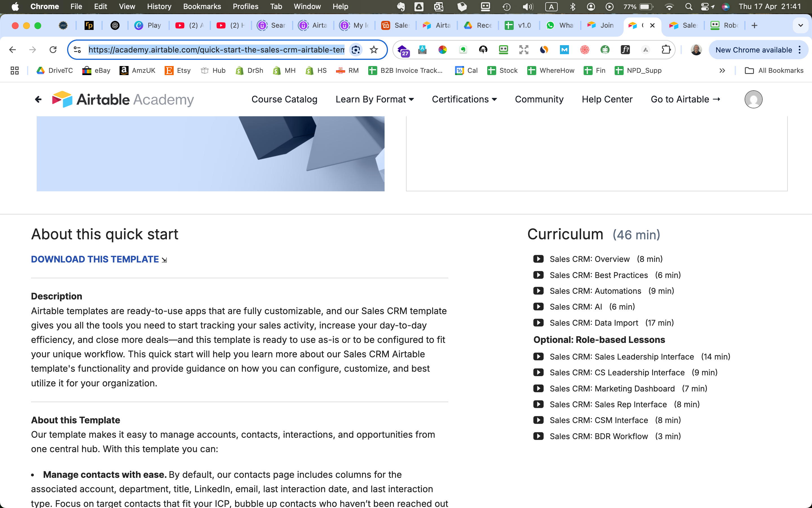The image size is (812, 508).
Task: Click the blue geometric banner image
Action: [x=210, y=154]
